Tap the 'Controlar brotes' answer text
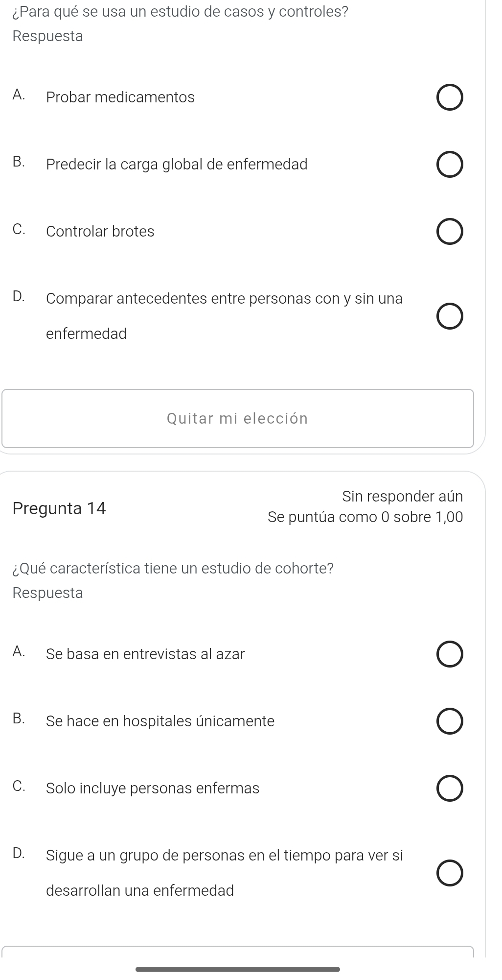The width and height of the screenshot is (502, 980). point(100,232)
